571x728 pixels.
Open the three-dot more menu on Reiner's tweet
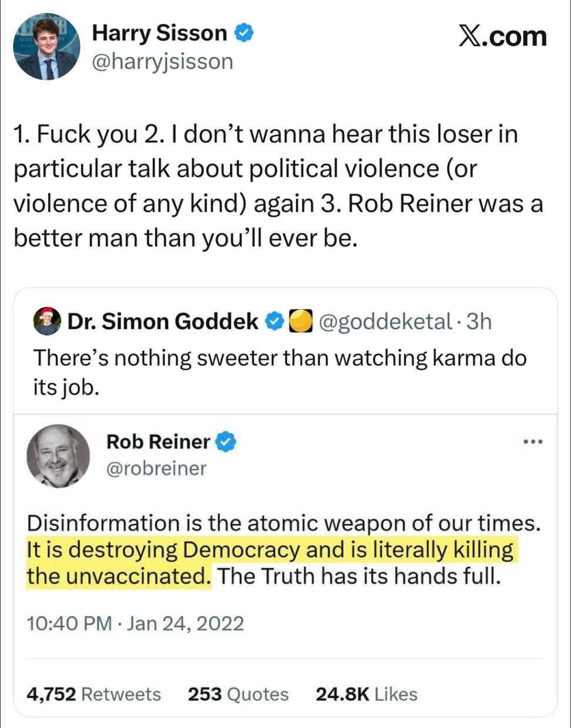coord(533,441)
